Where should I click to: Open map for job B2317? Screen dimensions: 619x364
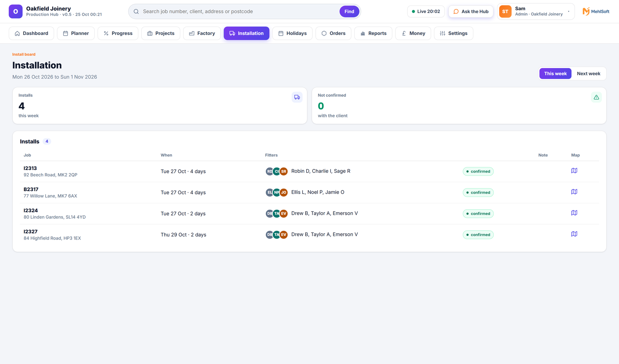point(574,192)
